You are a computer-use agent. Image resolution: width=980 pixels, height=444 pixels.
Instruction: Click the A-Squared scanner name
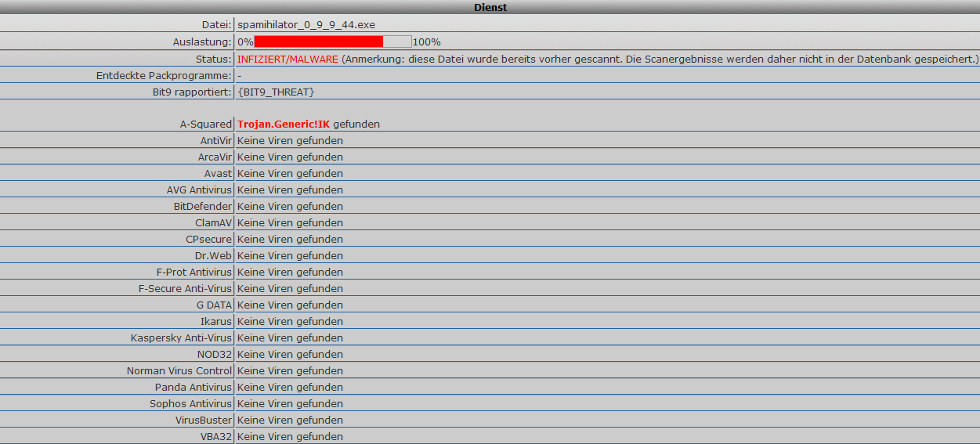206,124
